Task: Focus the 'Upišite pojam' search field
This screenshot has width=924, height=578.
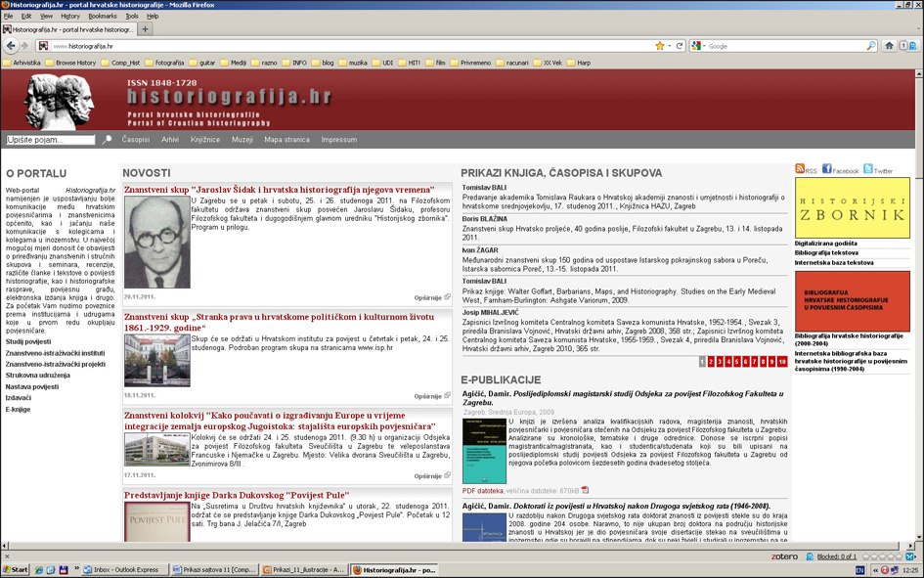Action: (51, 140)
